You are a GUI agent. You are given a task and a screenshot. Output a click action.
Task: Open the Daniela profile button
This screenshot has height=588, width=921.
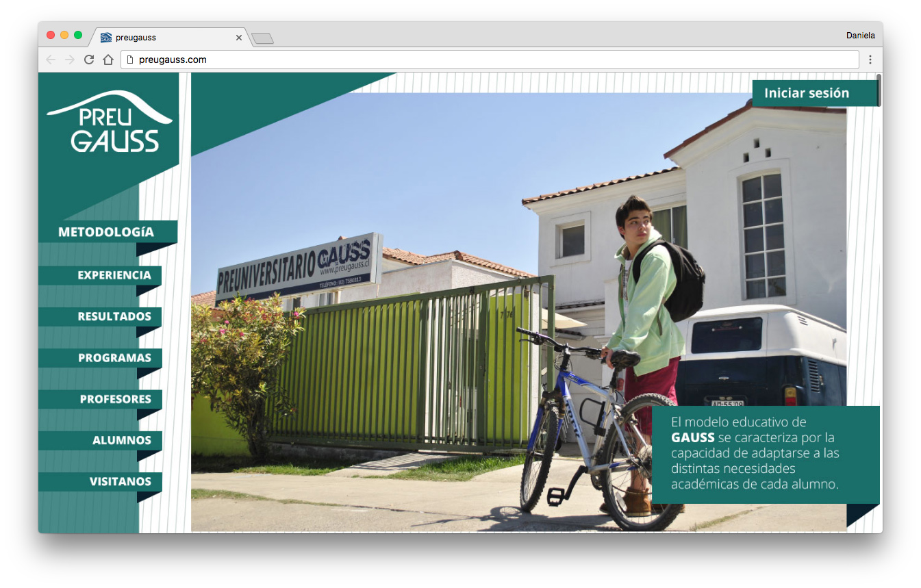pyautogui.click(x=860, y=35)
